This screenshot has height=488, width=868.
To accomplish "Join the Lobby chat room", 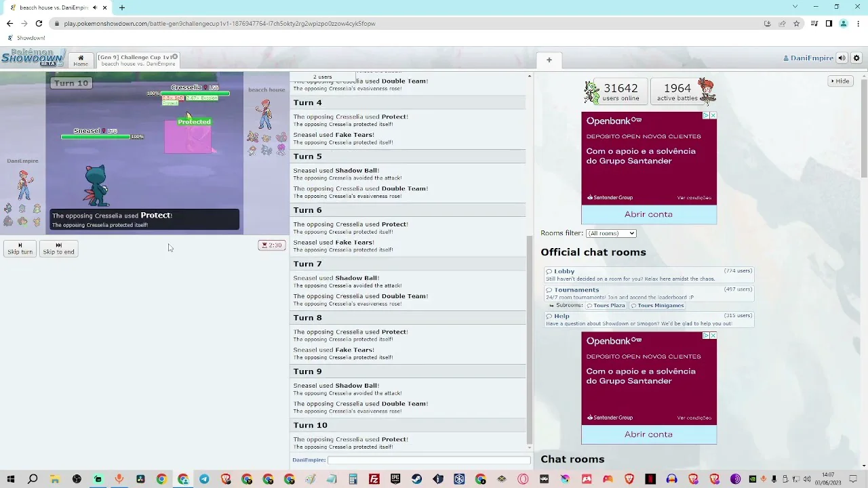I will coord(564,271).
